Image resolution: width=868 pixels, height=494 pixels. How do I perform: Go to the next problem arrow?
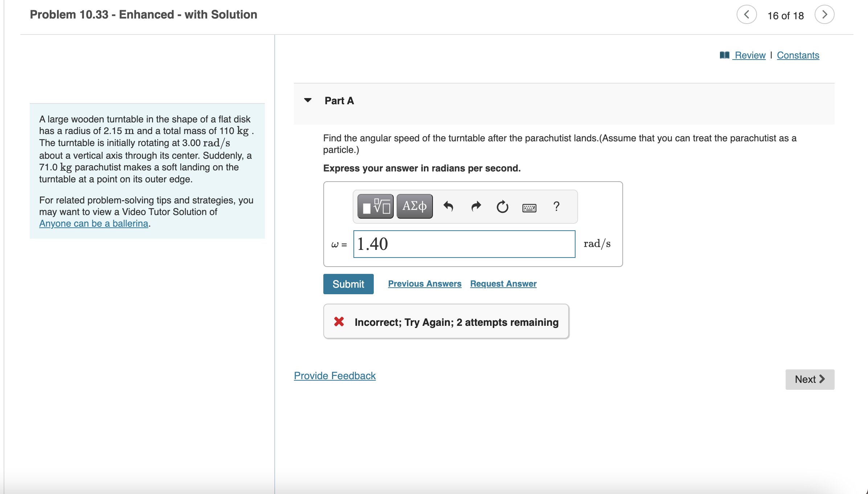point(824,15)
